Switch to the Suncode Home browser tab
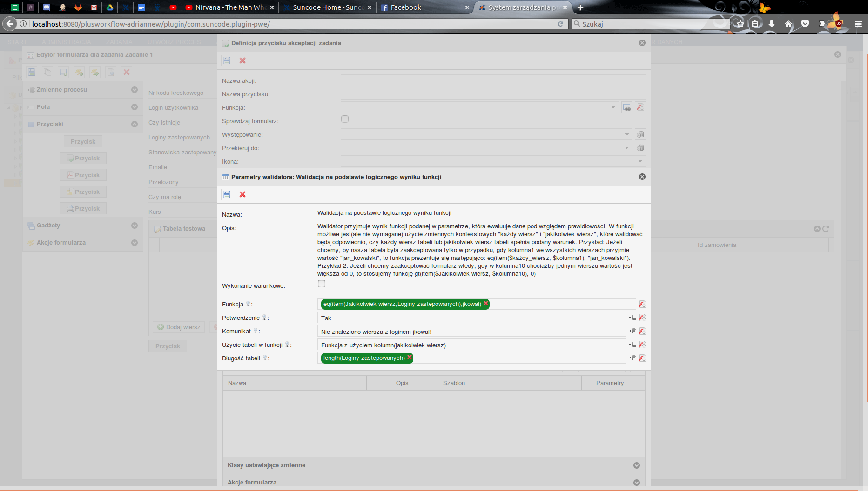 click(x=328, y=7)
